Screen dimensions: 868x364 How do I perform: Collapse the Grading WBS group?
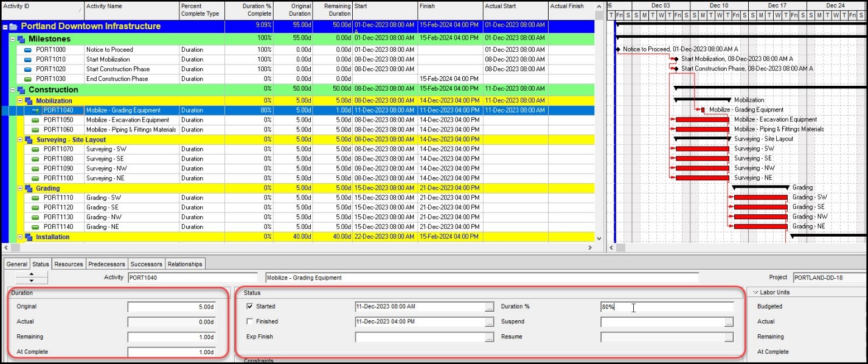[x=20, y=189]
